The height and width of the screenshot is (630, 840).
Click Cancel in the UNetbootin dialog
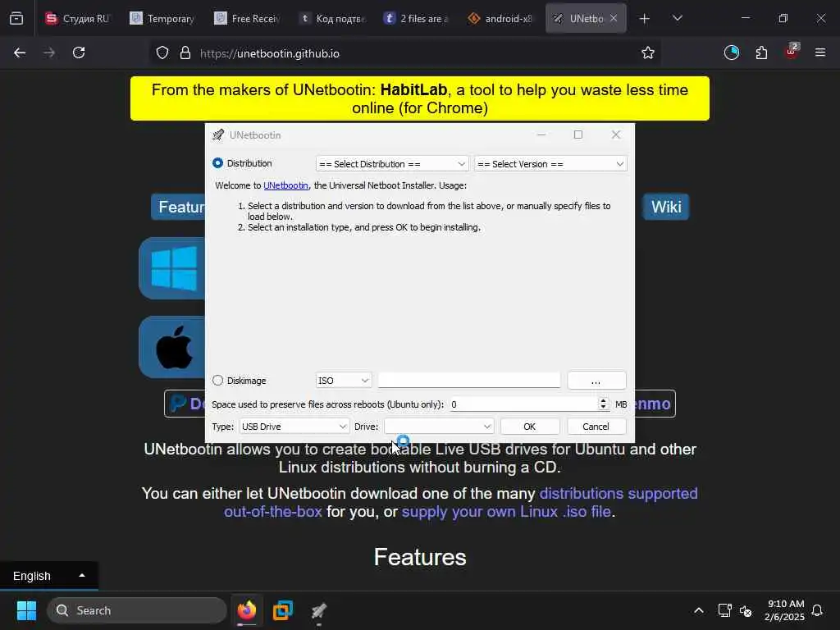(x=596, y=427)
